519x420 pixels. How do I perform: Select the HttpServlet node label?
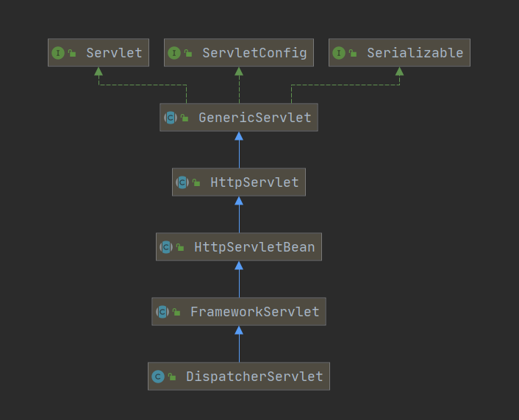click(x=254, y=183)
